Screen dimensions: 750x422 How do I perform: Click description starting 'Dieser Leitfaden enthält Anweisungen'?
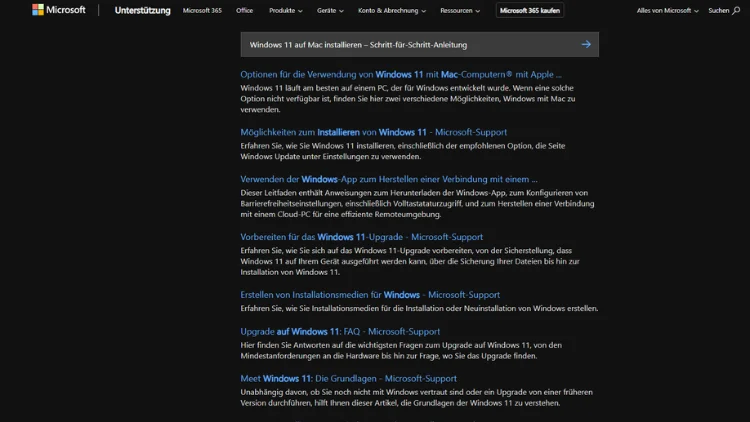pyautogui.click(x=417, y=203)
